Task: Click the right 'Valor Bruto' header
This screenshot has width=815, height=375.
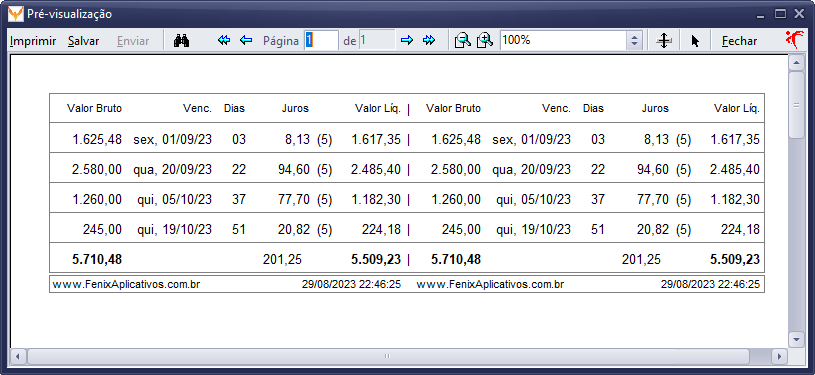Action: (x=453, y=109)
